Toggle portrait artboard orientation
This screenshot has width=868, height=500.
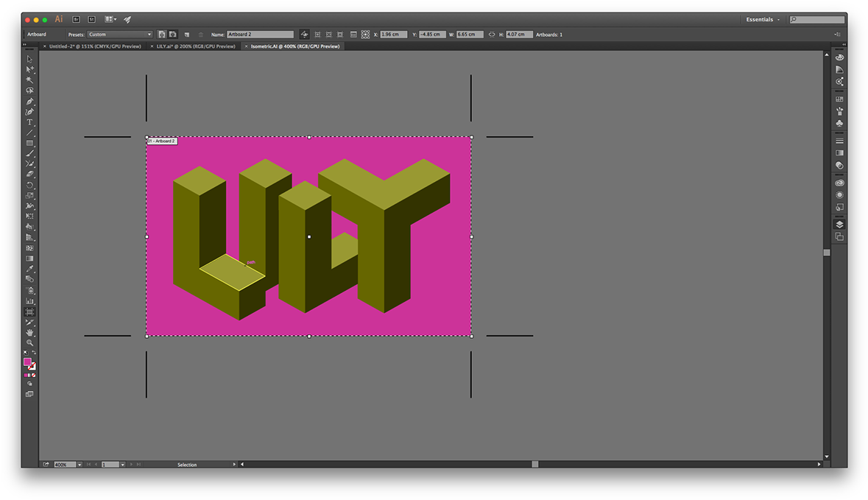pos(162,35)
